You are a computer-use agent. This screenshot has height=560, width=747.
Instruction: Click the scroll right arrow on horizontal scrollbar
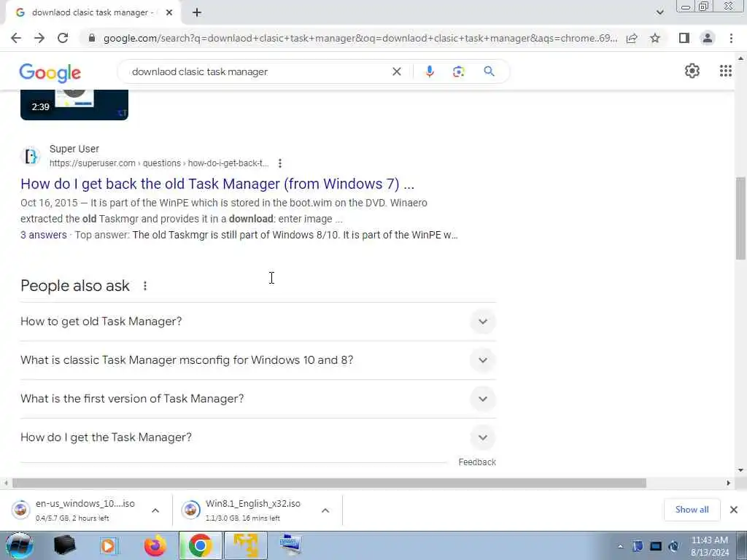pos(728,483)
